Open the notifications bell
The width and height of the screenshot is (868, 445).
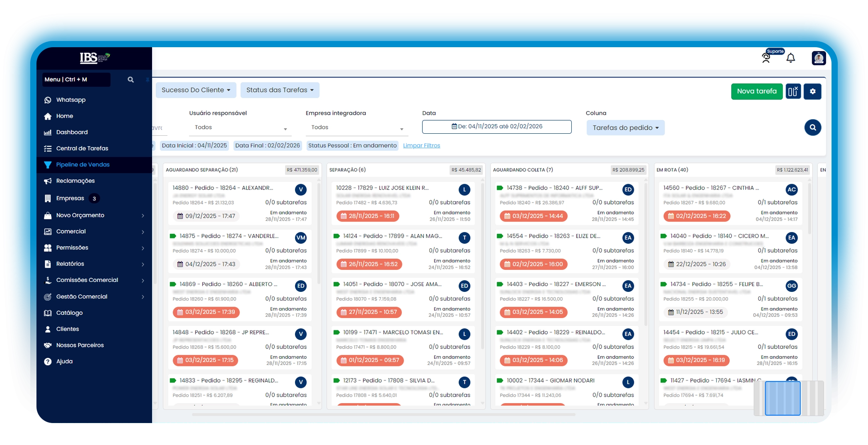click(791, 58)
